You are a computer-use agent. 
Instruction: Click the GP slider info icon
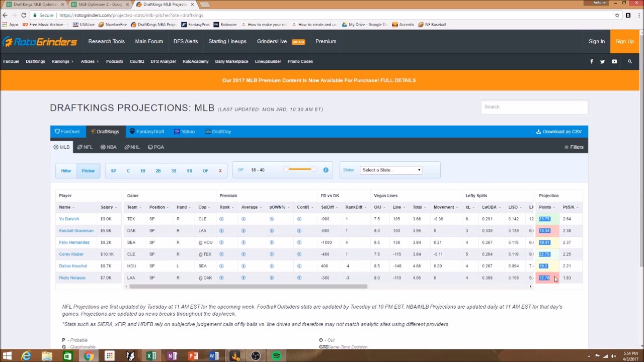[x=326, y=170]
